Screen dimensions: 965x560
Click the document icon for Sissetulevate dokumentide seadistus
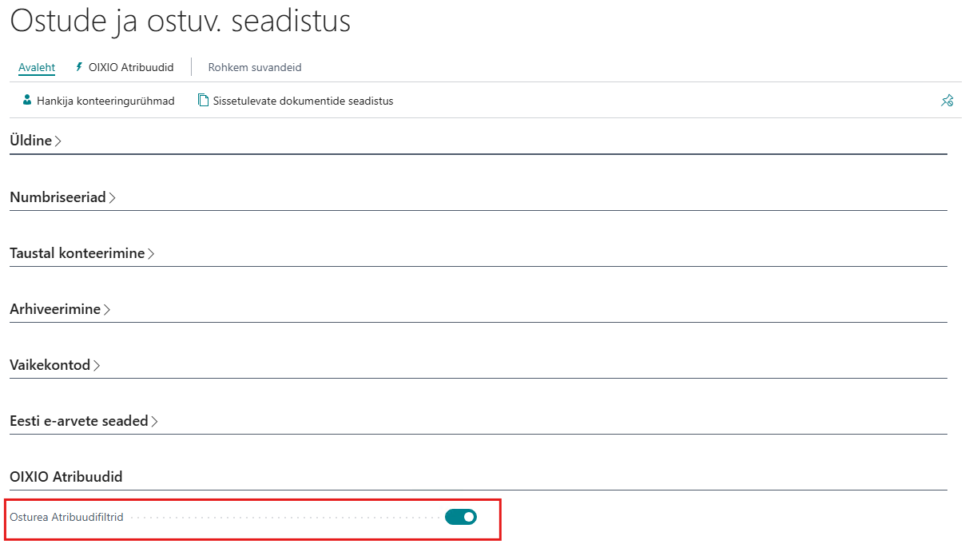click(x=203, y=101)
